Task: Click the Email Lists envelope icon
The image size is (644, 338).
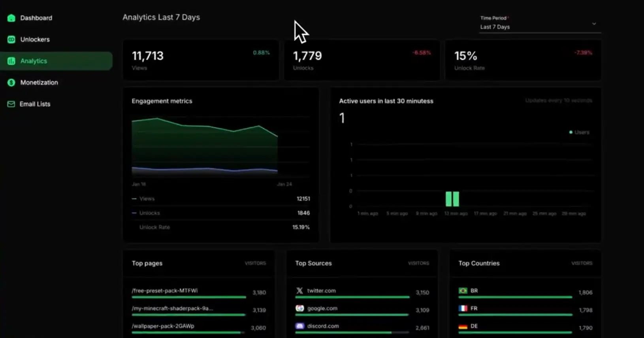Action: coord(11,104)
